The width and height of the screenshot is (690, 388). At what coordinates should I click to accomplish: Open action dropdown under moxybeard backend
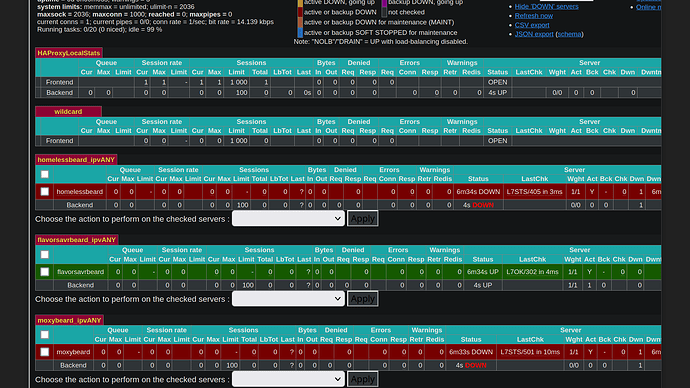[288, 379]
